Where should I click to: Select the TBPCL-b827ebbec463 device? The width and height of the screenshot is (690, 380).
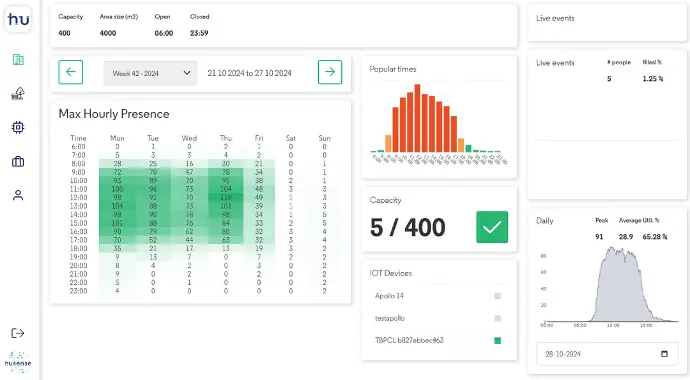click(x=409, y=340)
